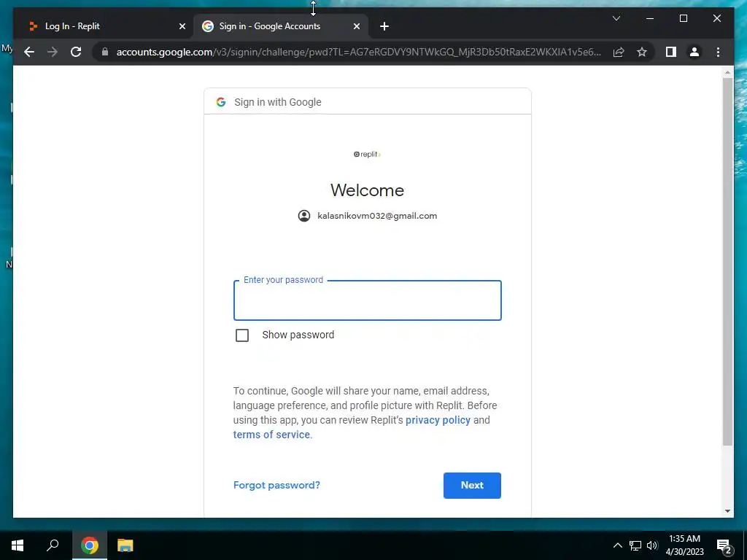Focus the Enter your password field
Viewport: 747px width, 560px height.
click(368, 300)
